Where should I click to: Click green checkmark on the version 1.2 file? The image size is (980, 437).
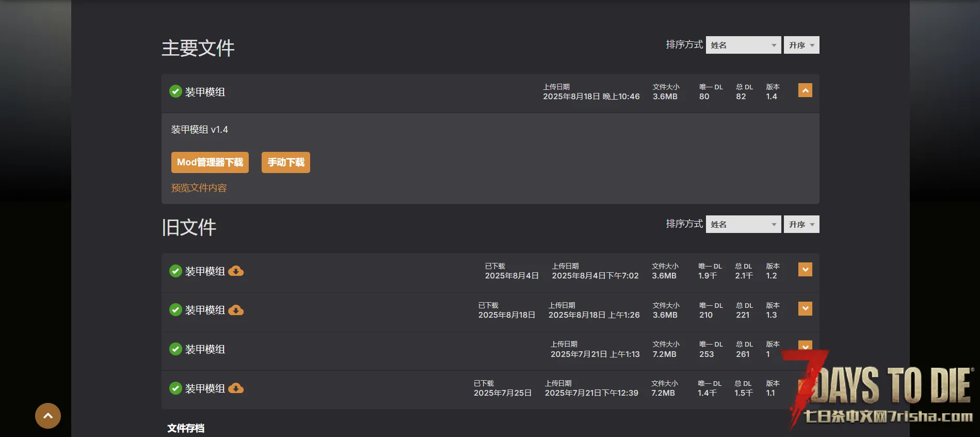(x=175, y=271)
